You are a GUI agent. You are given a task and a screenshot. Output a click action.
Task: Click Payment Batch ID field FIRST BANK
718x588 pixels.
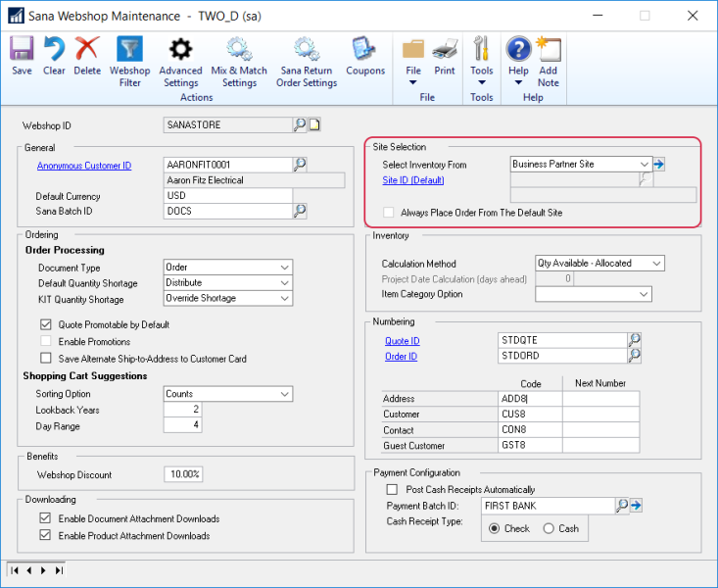549,506
